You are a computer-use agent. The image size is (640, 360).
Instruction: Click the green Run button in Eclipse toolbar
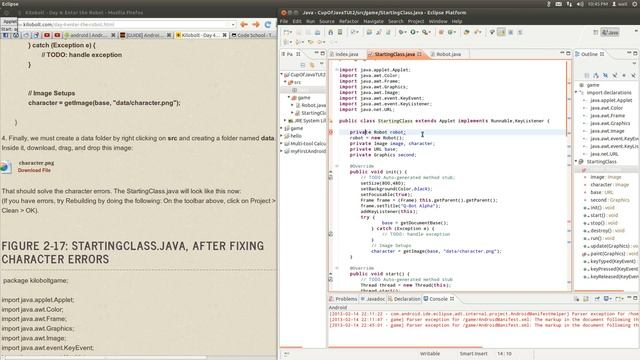pyautogui.click(x=414, y=32)
